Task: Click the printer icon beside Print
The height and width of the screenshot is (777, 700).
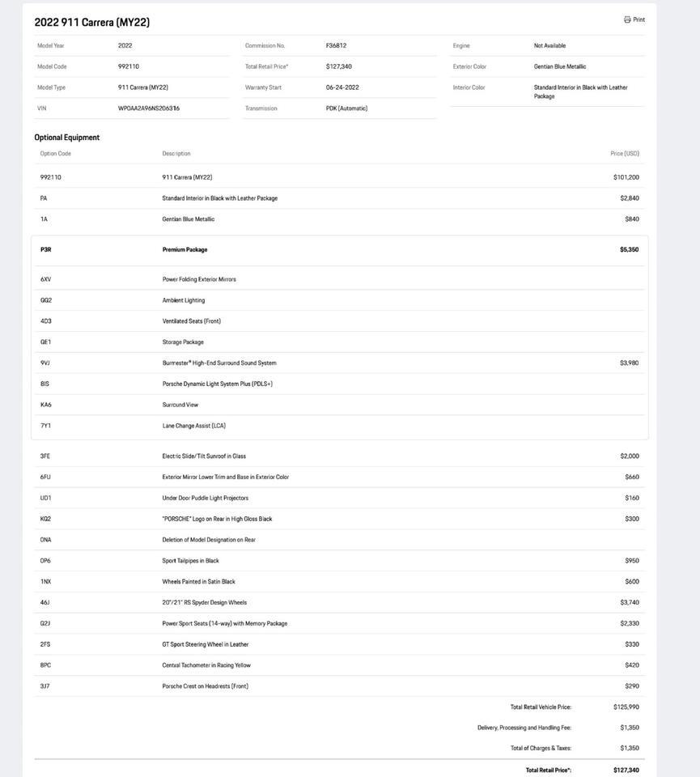Action: coord(627,19)
